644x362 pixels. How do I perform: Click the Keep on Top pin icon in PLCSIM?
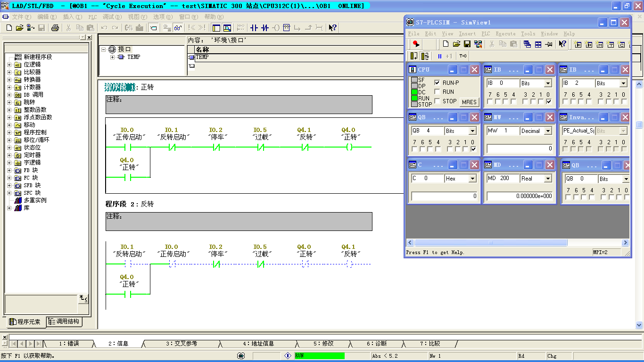pyautogui.click(x=549, y=44)
